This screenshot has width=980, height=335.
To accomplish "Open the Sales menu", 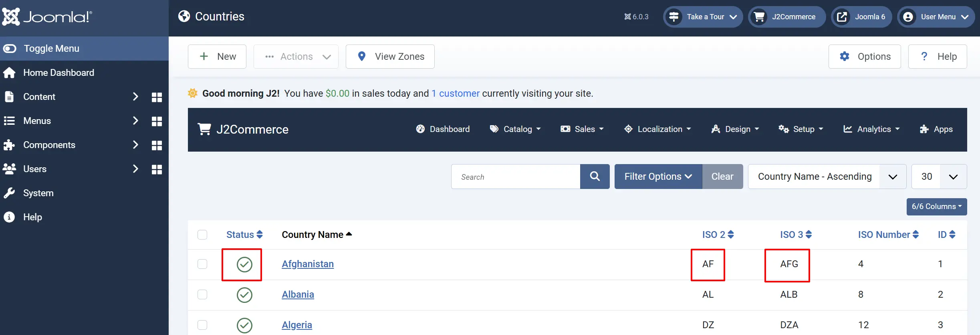I will pyautogui.click(x=582, y=129).
